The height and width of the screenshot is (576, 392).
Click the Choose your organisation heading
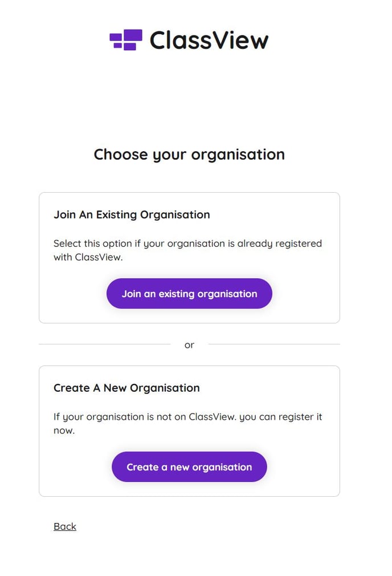pos(189,155)
